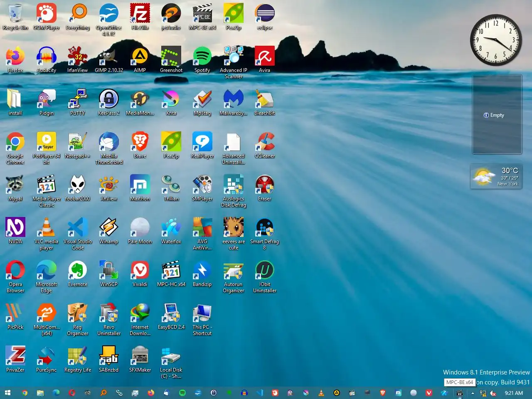Select the IrfanView desktop icon
This screenshot has height=399, width=532.
(x=78, y=60)
